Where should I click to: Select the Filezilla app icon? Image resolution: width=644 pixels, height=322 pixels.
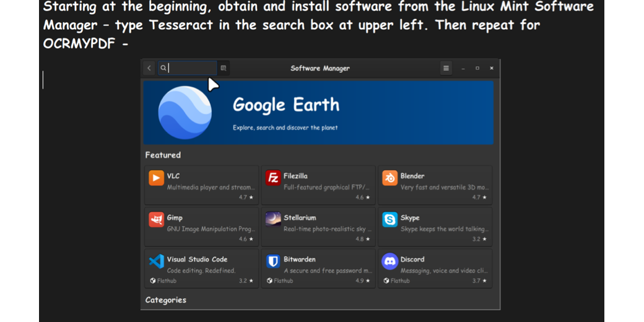tap(273, 178)
